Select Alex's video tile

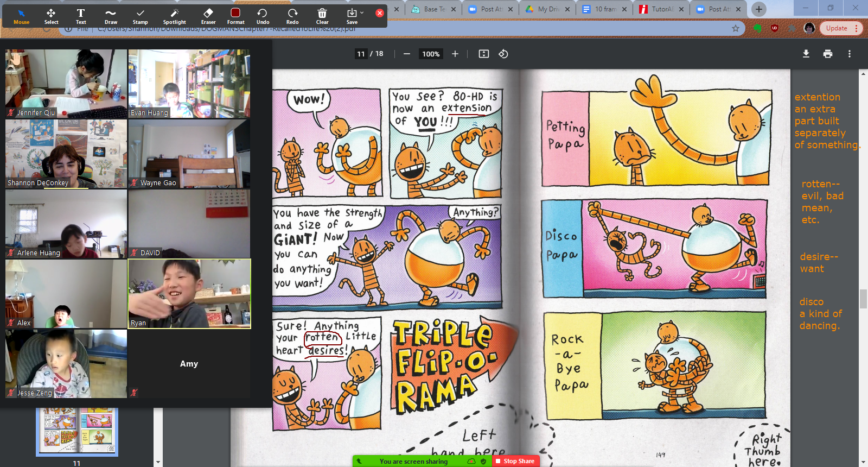[x=66, y=294]
